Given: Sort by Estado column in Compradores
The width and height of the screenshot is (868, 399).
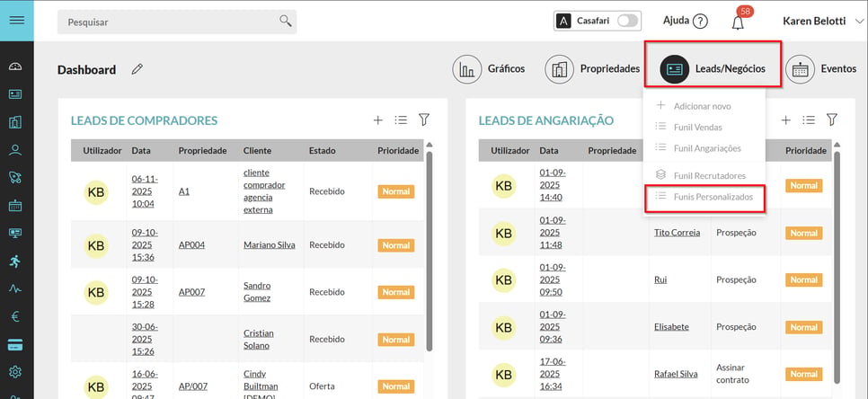Looking at the screenshot, I should pyautogui.click(x=323, y=151).
